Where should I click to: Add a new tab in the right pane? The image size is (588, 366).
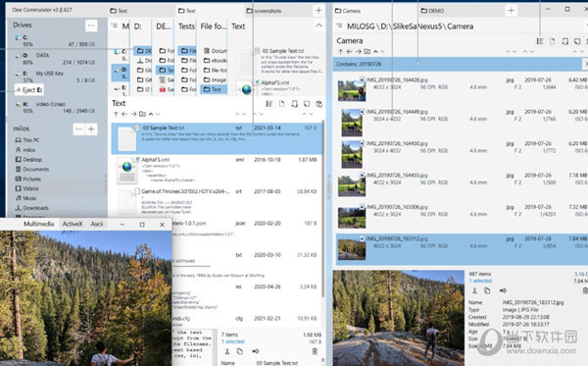(511, 11)
